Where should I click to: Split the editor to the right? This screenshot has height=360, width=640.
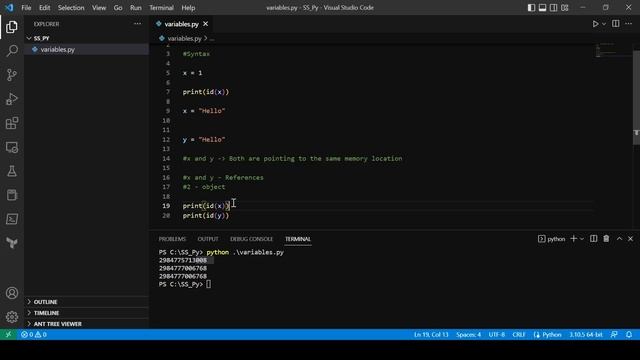616,24
